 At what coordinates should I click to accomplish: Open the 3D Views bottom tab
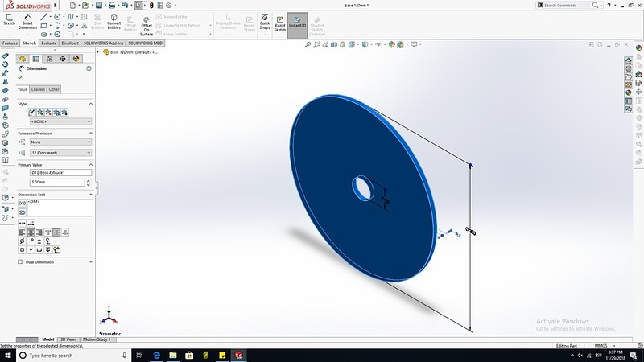click(68, 339)
